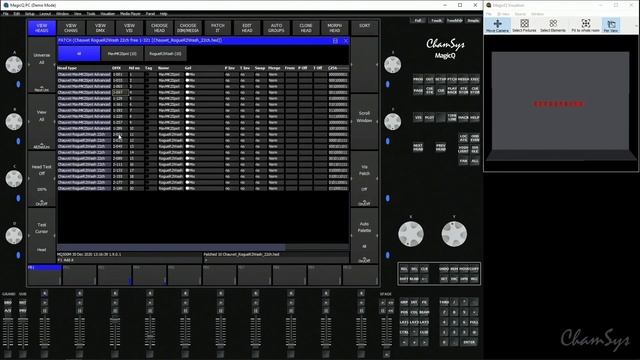Toggle the Vis Patch Off side button
Image resolution: width=640 pixels, height=360 pixels.
pos(364,178)
